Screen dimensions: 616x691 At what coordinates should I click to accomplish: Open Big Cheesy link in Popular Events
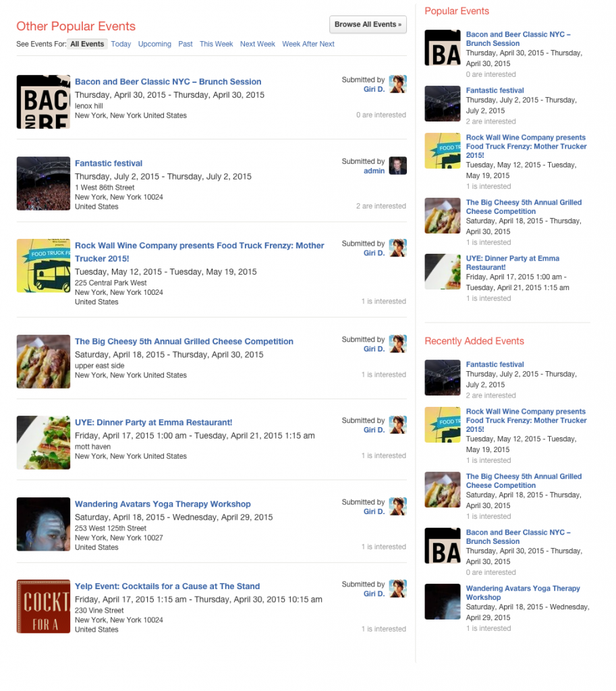coord(524,206)
